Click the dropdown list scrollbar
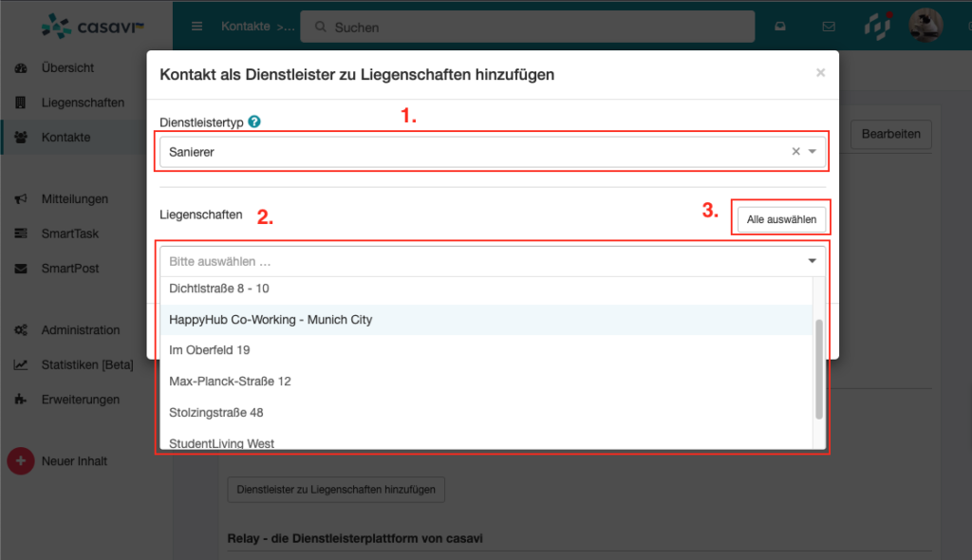Image resolution: width=972 pixels, height=560 pixels. pos(819,368)
